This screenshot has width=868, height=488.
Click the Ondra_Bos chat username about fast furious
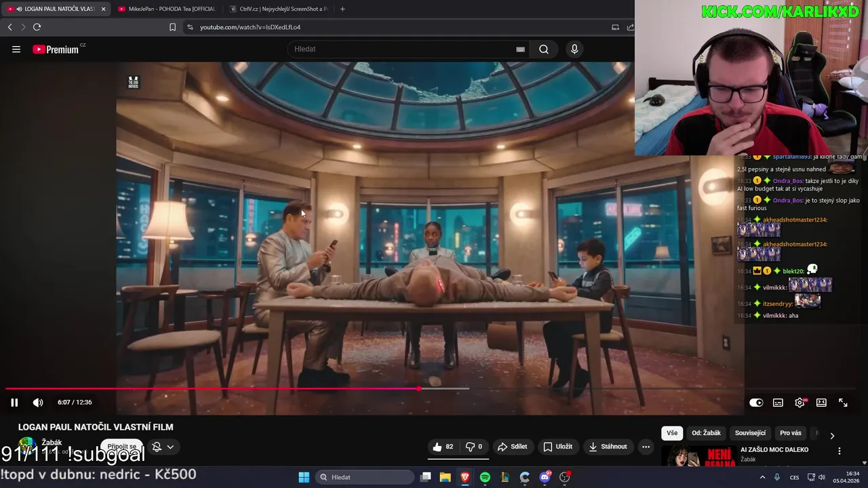click(x=787, y=200)
